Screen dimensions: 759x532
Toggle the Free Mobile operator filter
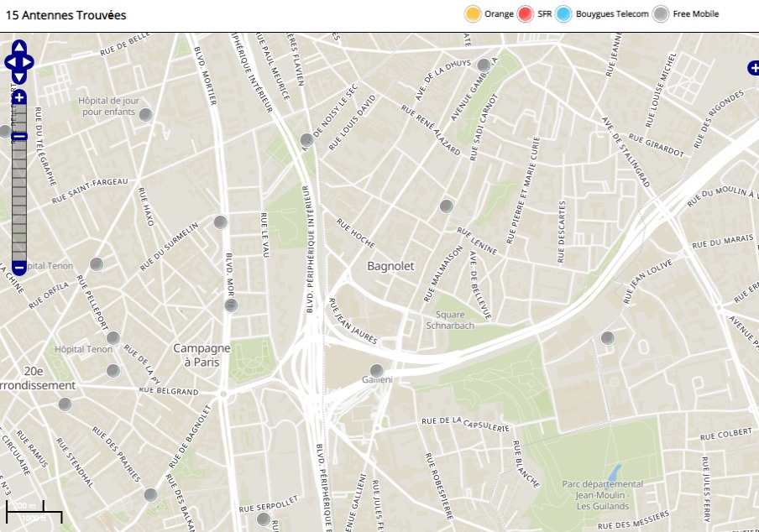pos(662,13)
